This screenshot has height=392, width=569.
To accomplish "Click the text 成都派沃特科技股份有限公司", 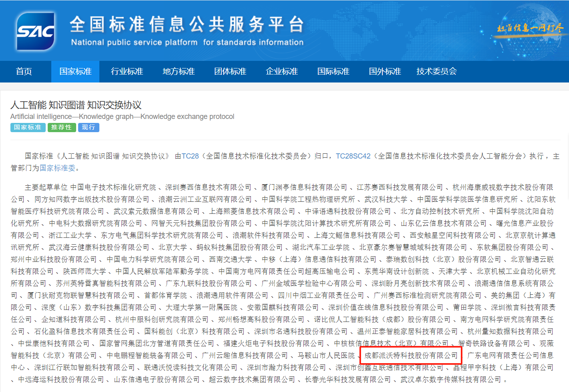I will (411, 356).
